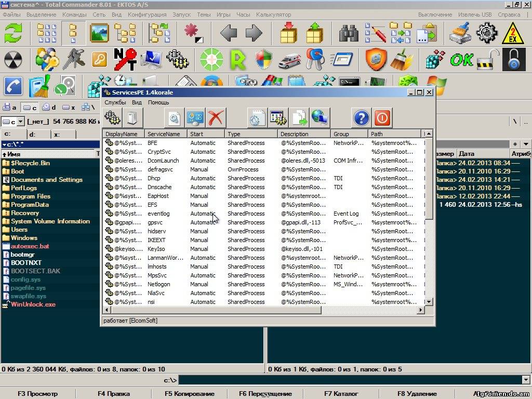Click the red X delete icon in ServicesPE
The height and width of the screenshot is (399, 532).
tap(216, 118)
